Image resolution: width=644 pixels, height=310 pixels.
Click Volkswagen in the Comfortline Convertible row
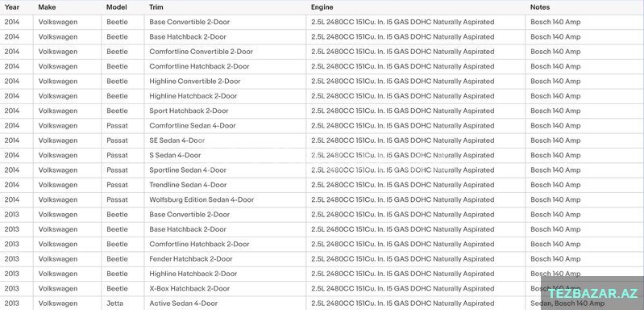(x=58, y=52)
